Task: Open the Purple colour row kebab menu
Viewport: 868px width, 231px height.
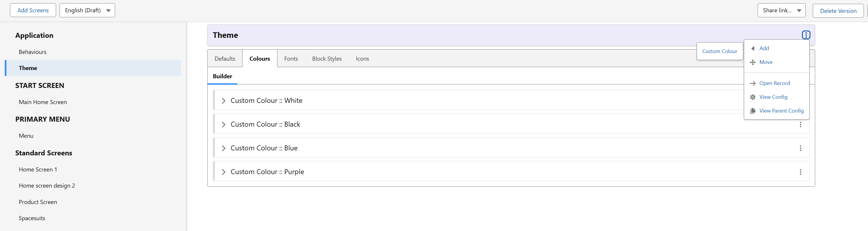Action: point(800,172)
